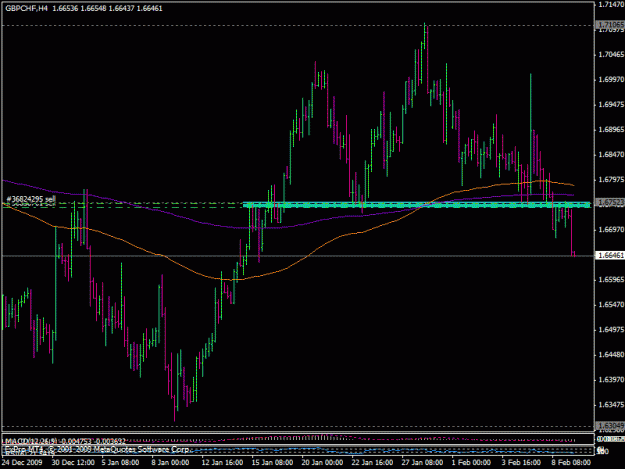Click the current price tag 1.66461
The image size is (625, 469).
(610, 255)
